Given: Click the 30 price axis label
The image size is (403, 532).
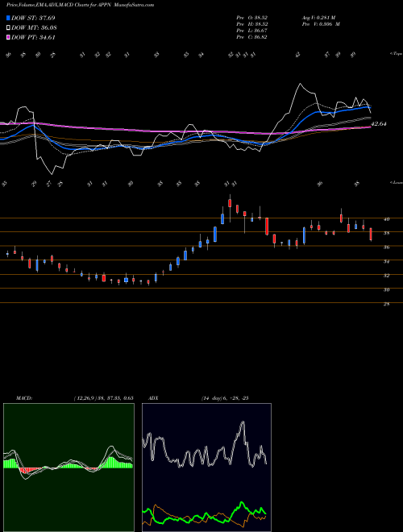Looking at the screenshot, I should [x=386, y=290].
